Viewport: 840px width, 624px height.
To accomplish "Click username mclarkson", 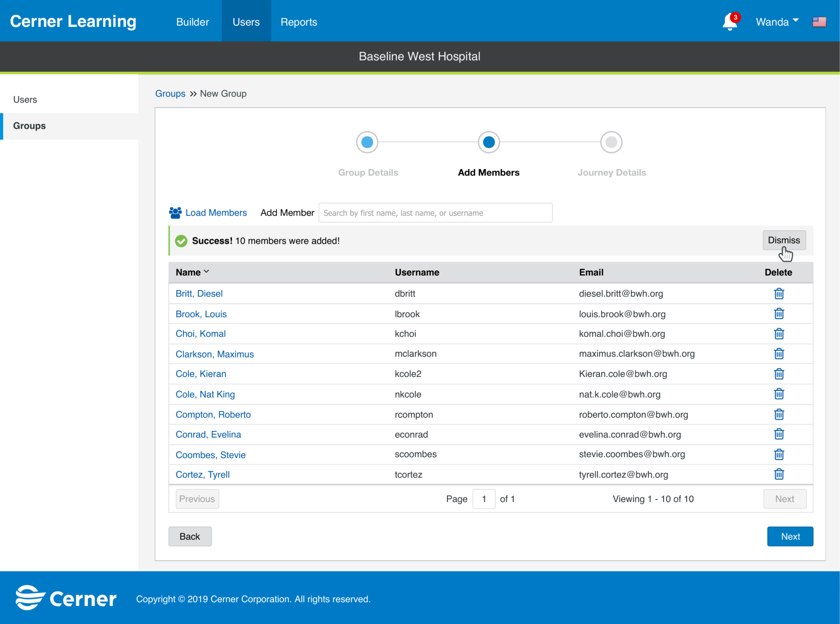I will pyautogui.click(x=416, y=354).
